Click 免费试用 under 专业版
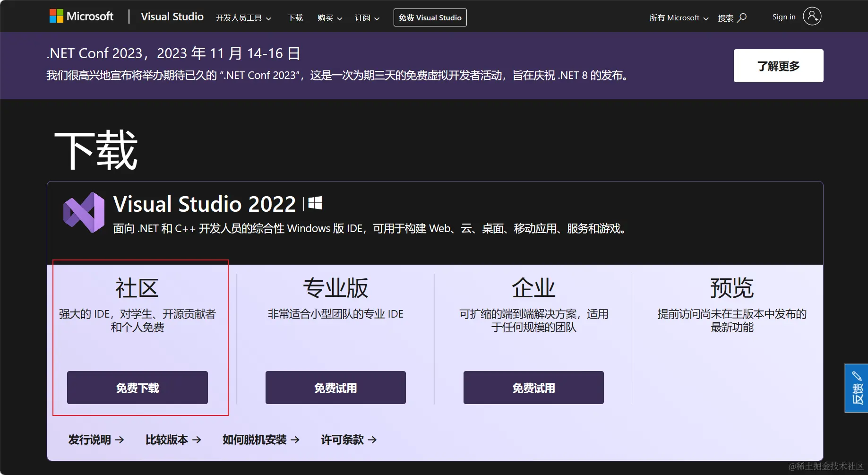 coord(335,388)
